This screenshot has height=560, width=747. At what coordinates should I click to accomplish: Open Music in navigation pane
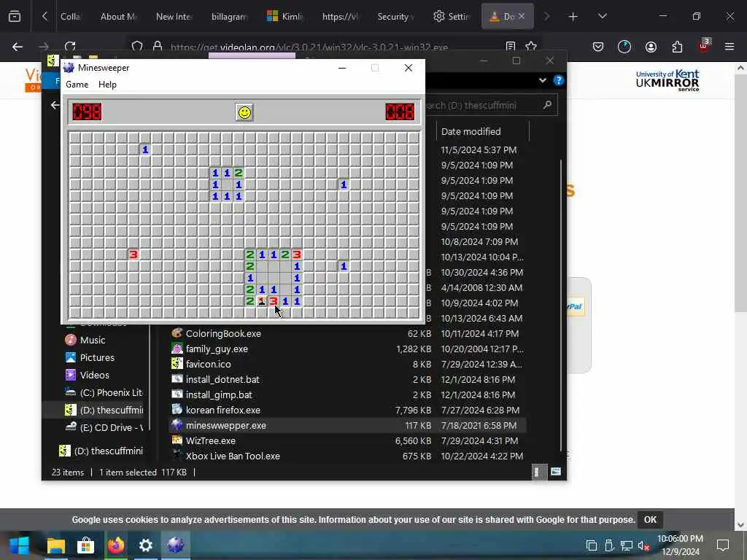click(x=93, y=340)
